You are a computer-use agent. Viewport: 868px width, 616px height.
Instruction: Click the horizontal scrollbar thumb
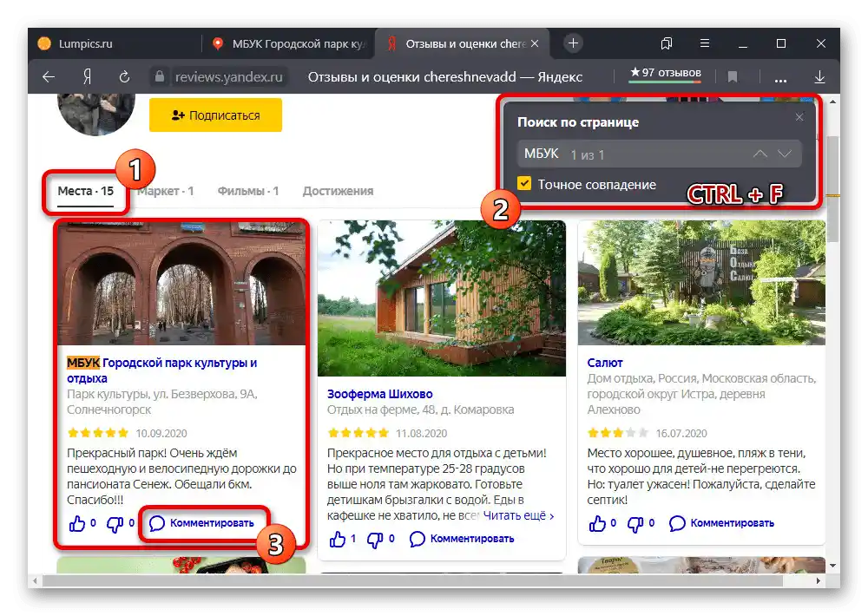pyautogui.click(x=412, y=581)
